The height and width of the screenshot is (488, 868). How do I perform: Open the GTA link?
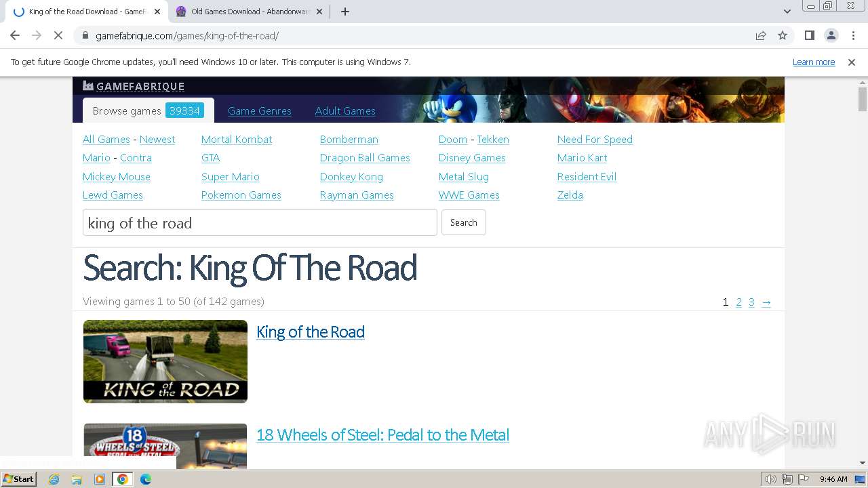[210, 157]
